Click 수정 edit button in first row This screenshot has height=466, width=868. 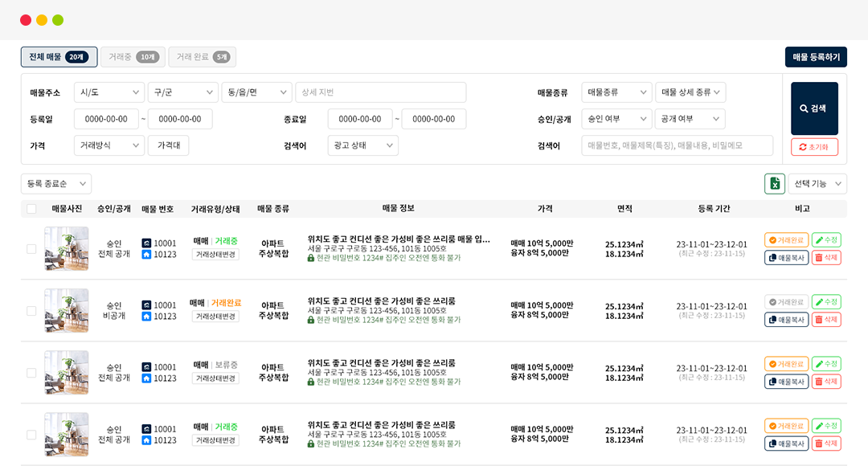pyautogui.click(x=826, y=240)
